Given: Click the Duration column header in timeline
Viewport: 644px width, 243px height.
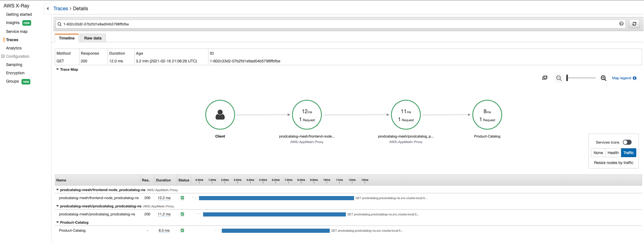Looking at the screenshot, I should click(x=163, y=180).
